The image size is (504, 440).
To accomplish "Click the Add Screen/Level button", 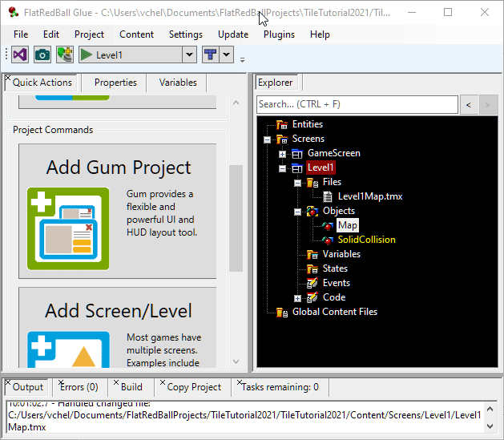I will click(118, 329).
